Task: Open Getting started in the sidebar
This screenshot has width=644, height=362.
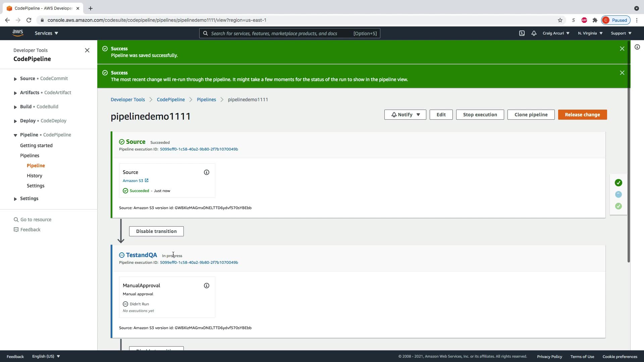Action: (36, 145)
